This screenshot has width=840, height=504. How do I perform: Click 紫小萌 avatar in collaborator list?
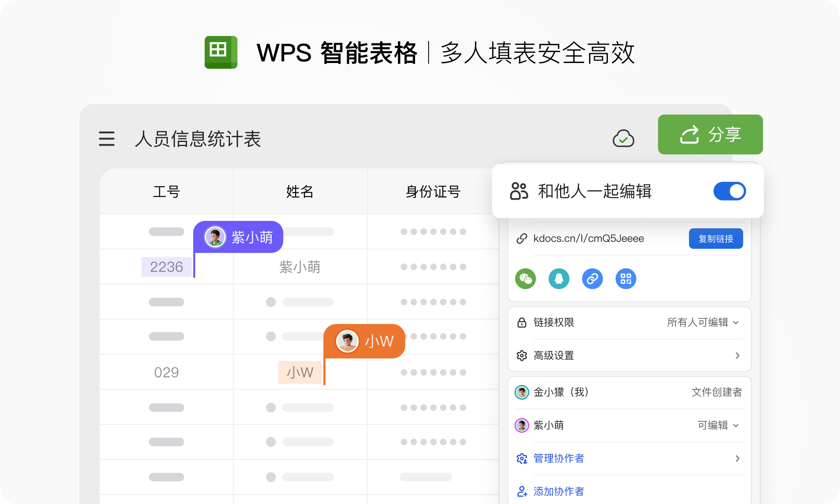tap(522, 425)
